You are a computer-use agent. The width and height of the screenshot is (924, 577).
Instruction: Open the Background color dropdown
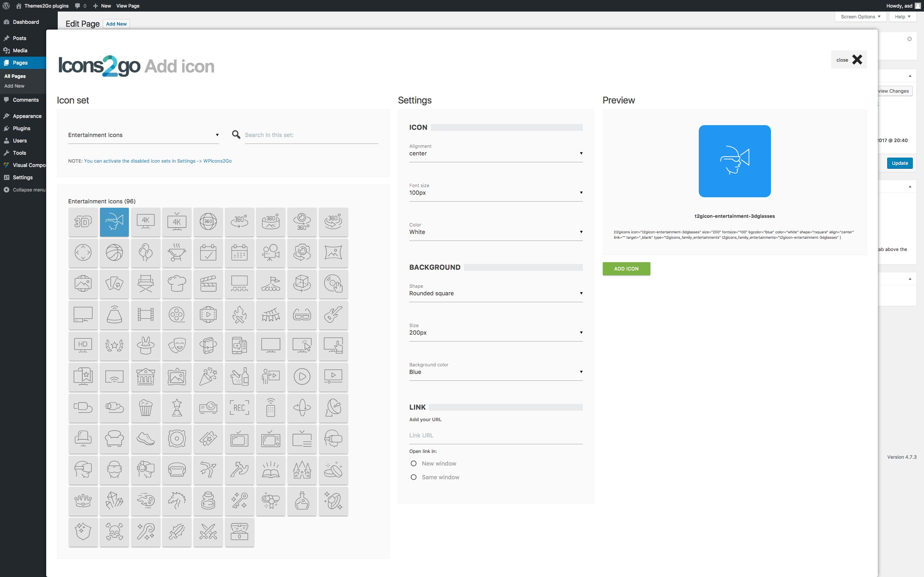pos(496,372)
